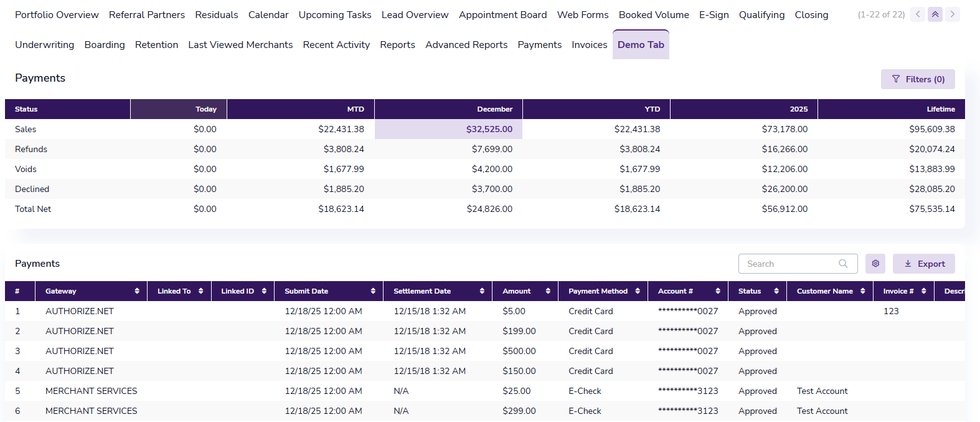Sort by Settlement Date column arrows
The height and width of the screenshot is (422, 980).
[x=482, y=291]
